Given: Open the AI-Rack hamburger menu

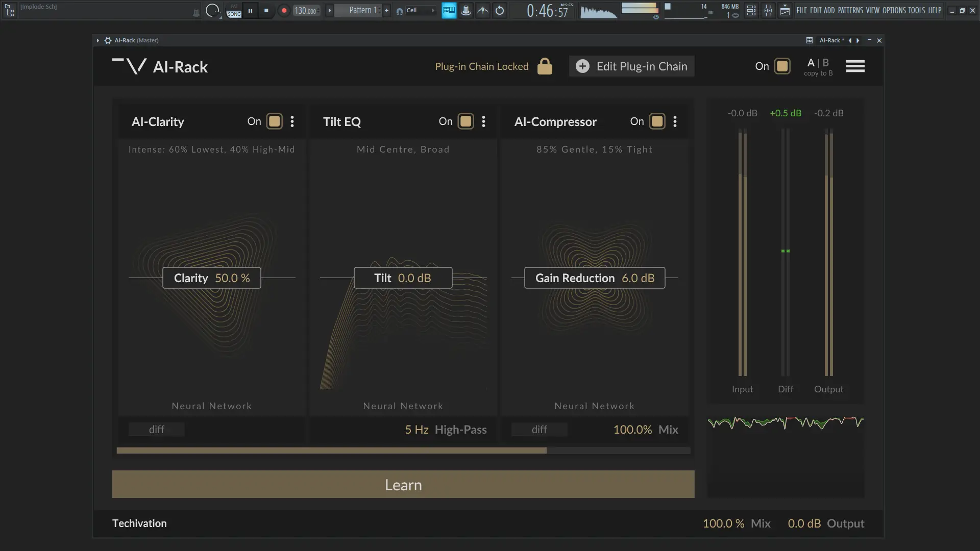Looking at the screenshot, I should [x=855, y=66].
